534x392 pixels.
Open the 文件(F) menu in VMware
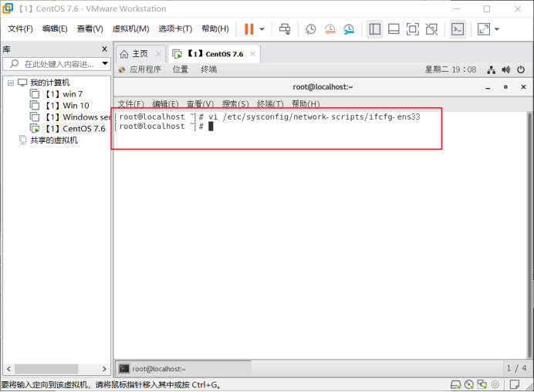[x=20, y=29]
